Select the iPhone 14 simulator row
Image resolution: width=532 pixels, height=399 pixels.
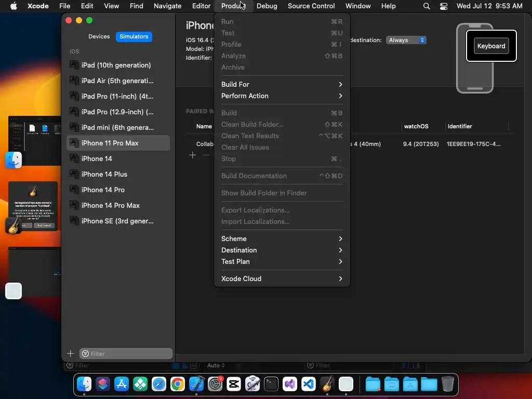pyautogui.click(x=118, y=159)
